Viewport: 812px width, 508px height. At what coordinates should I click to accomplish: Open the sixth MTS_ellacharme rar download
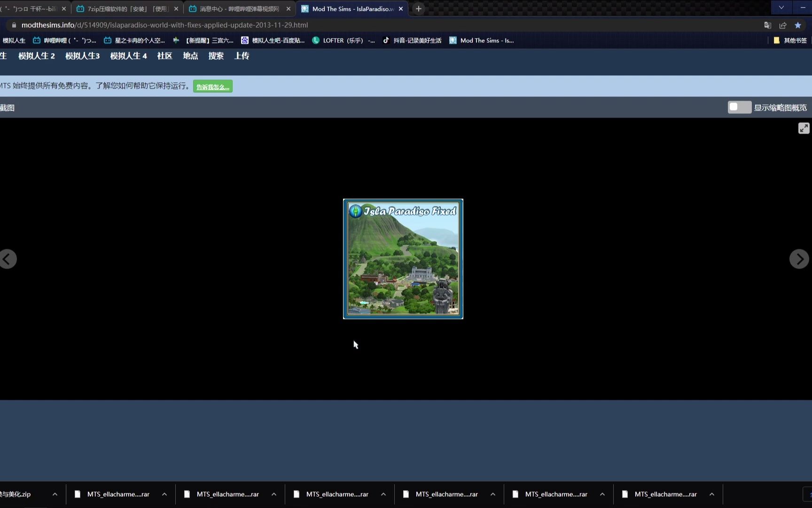pyautogui.click(x=660, y=494)
